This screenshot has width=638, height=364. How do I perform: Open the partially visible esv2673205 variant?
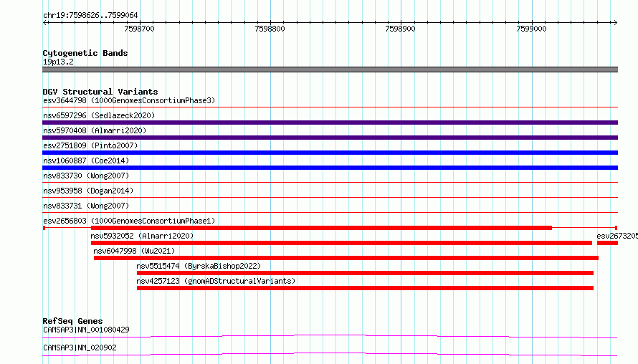[x=617, y=236]
